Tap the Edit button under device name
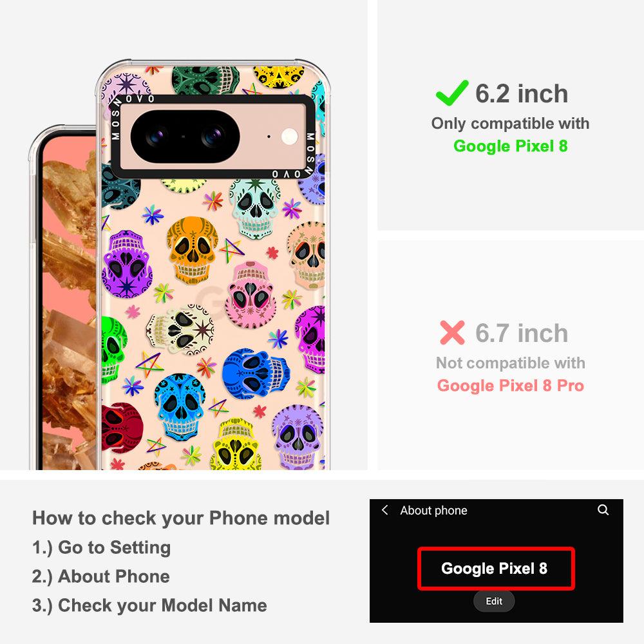The height and width of the screenshot is (644, 644). (x=494, y=601)
